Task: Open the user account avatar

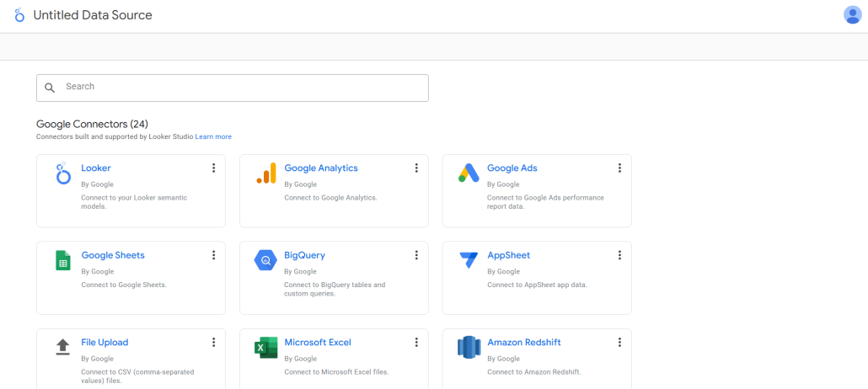Action: [x=852, y=15]
